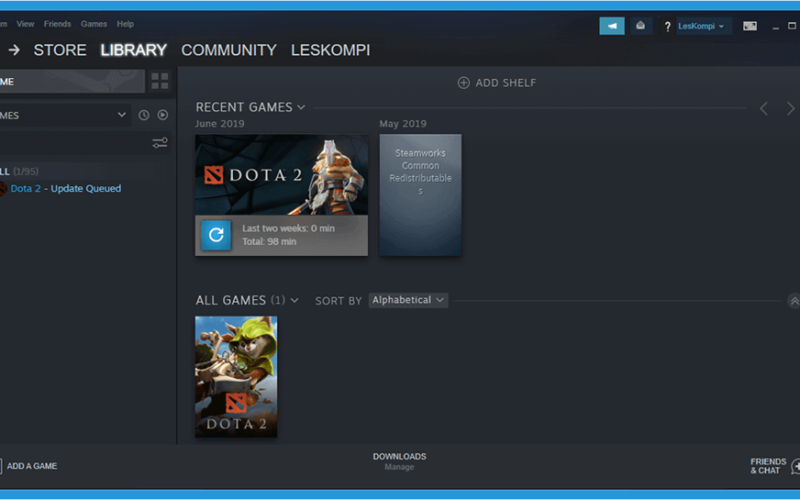Click 'Last two weeks: 0 min' text
This screenshot has height=500, width=800.
point(289,229)
